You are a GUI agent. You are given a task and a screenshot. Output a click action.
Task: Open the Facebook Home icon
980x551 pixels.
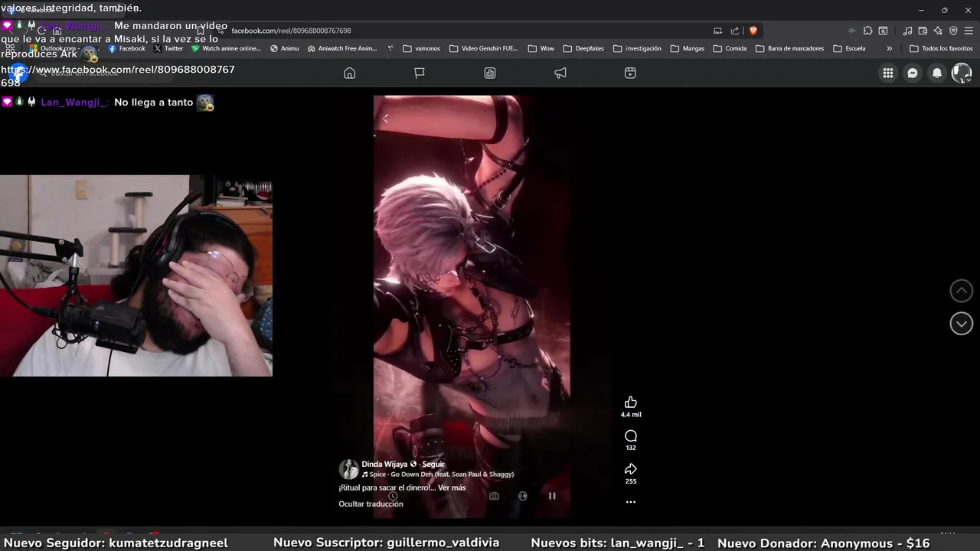(x=349, y=73)
